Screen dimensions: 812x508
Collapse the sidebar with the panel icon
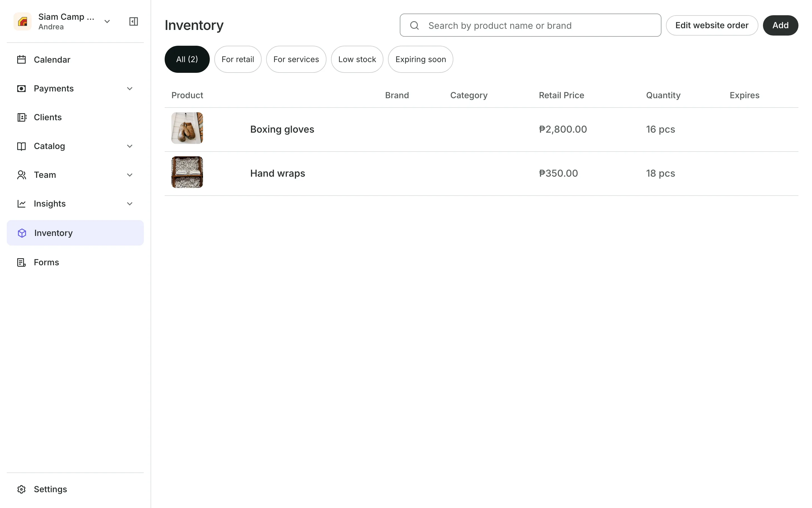[x=134, y=21]
